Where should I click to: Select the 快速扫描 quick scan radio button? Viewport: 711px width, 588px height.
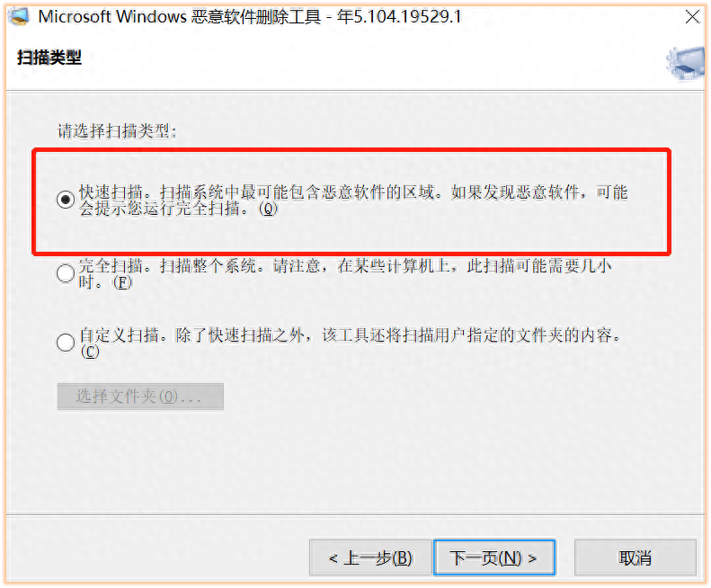pyautogui.click(x=66, y=200)
